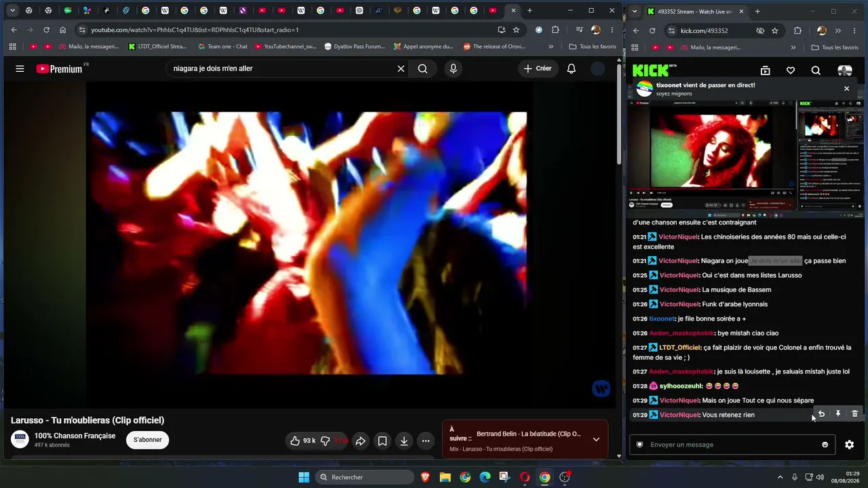Show hidden toolbar items in Kick window
Viewport: 868px width, 488px height.
[x=837, y=30]
